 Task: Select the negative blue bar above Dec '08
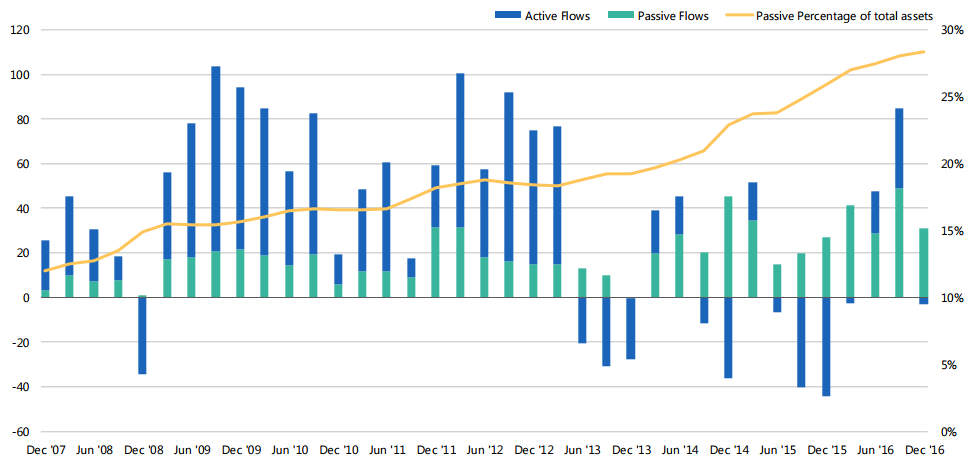[x=142, y=336]
